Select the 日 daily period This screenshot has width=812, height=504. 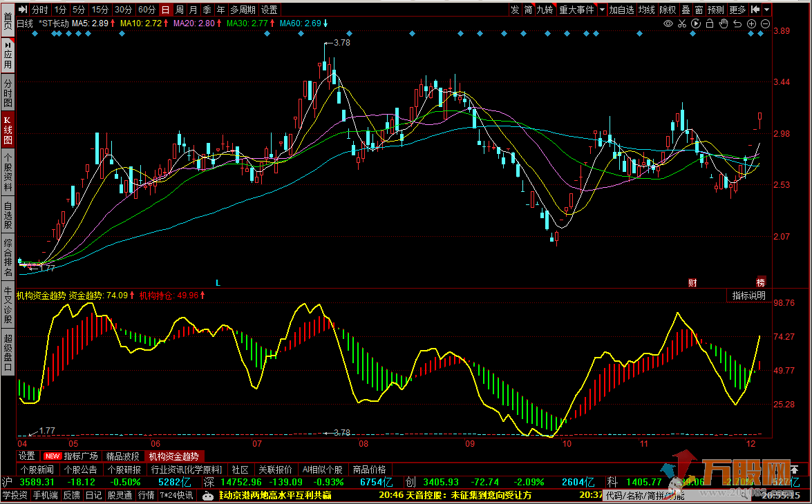point(166,9)
